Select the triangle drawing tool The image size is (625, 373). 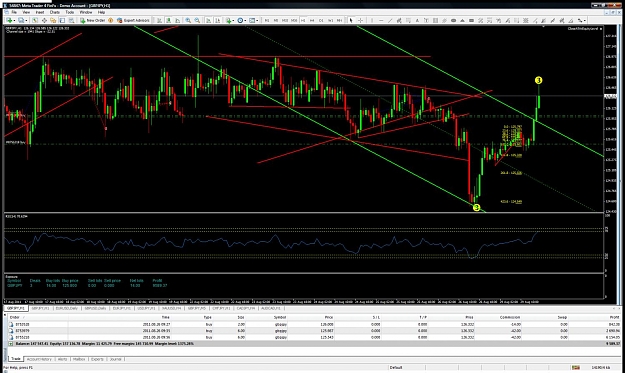[462, 20]
